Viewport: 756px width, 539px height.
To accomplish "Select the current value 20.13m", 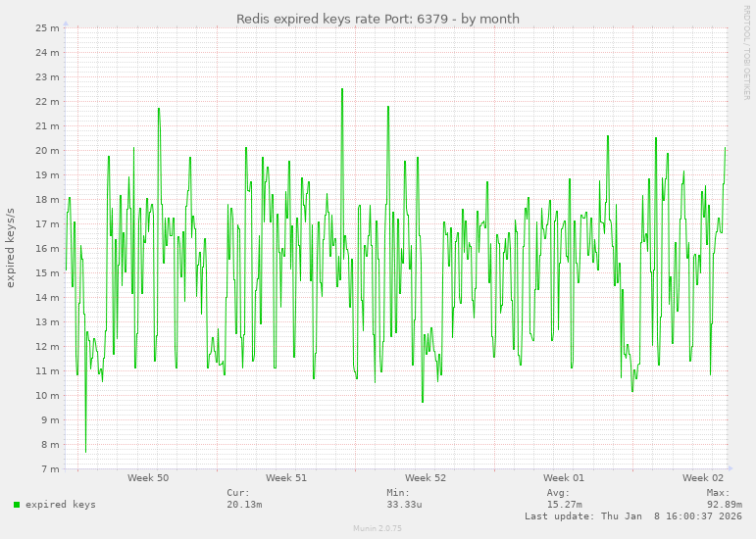I will coord(244,505).
